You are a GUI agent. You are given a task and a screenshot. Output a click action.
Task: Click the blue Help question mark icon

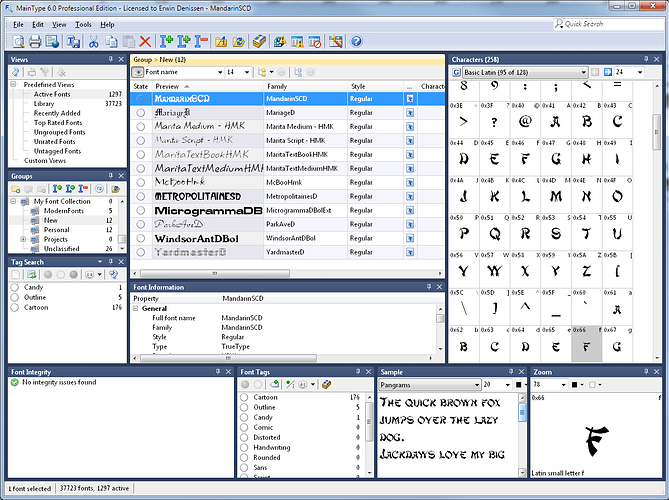point(356,41)
